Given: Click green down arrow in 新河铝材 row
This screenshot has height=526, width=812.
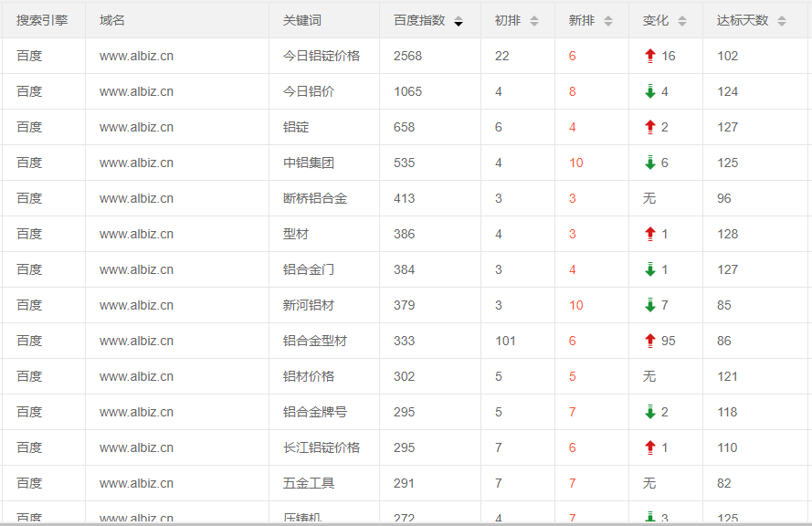Looking at the screenshot, I should [x=650, y=305].
